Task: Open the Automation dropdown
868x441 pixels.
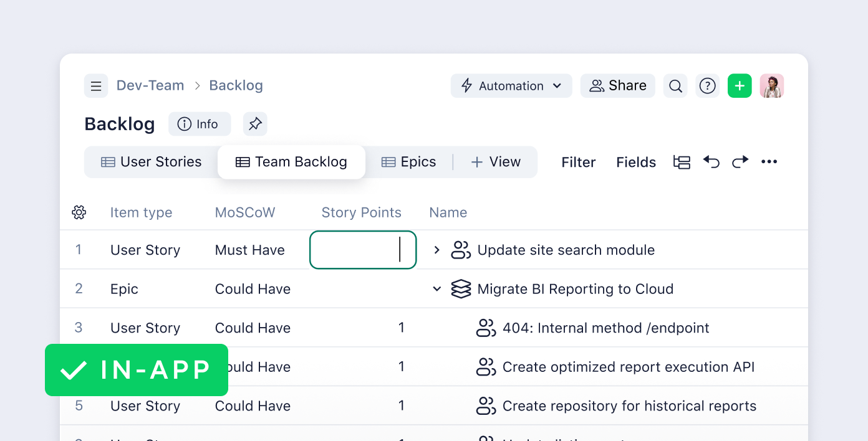Action: point(511,86)
